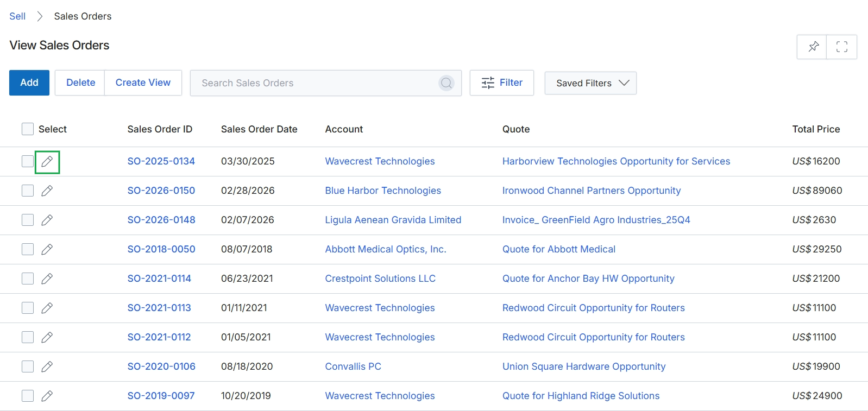Click the Total Price column header
This screenshot has width=868, height=411.
click(x=816, y=129)
